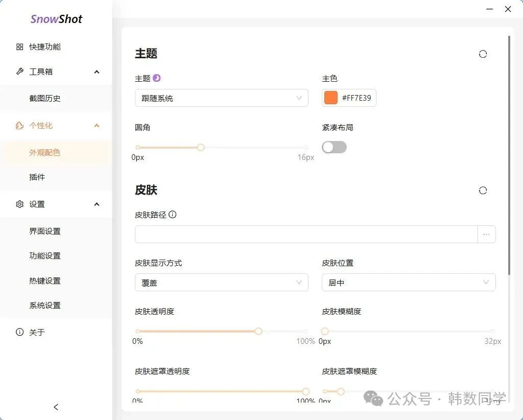Click the 圆角 slider handle
Image resolution: width=523 pixels, height=420 pixels.
click(x=201, y=148)
